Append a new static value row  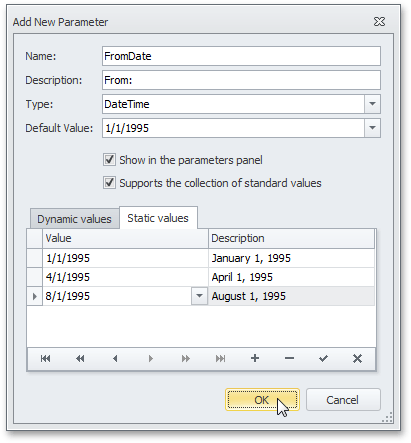tap(255, 358)
